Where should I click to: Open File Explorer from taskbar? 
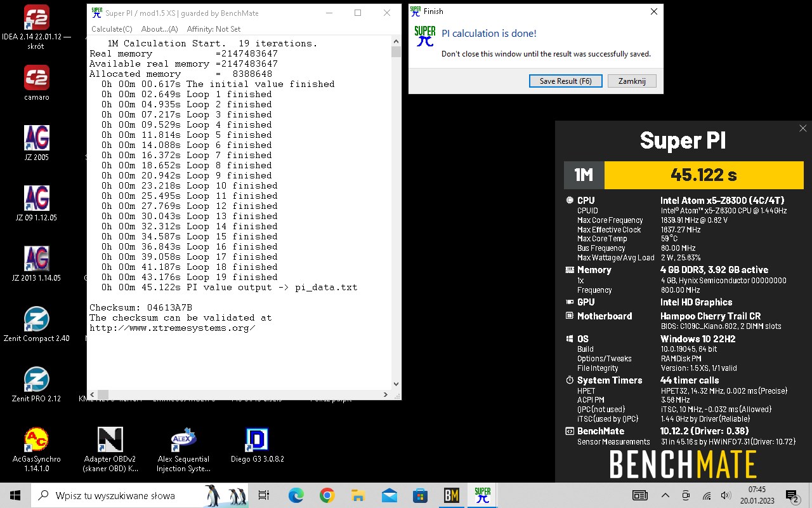tap(358, 495)
